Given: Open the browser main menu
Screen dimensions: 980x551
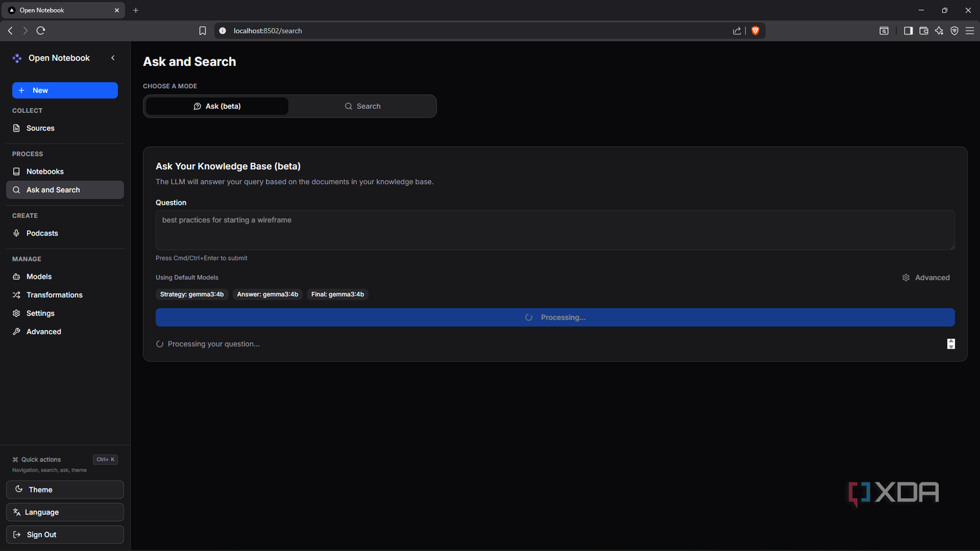Looking at the screenshot, I should pyautogui.click(x=970, y=31).
